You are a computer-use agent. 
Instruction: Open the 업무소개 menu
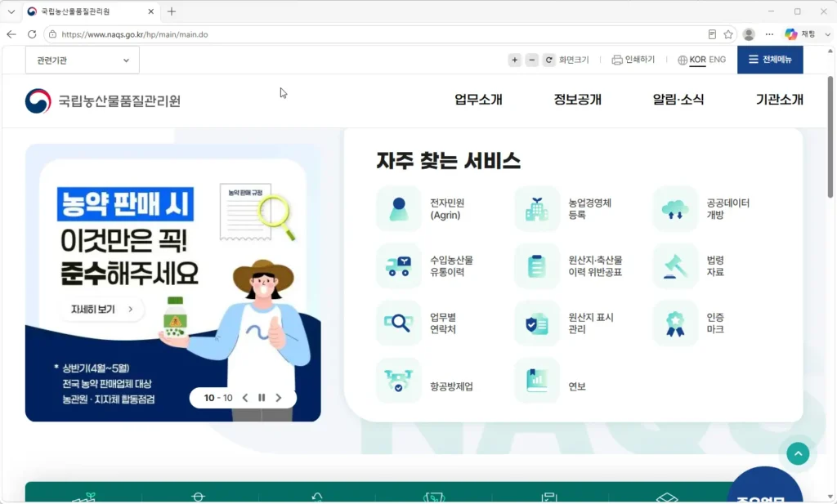478,99
